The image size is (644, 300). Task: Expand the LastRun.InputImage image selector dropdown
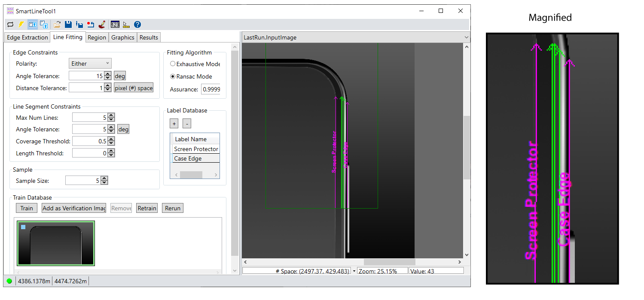(466, 37)
